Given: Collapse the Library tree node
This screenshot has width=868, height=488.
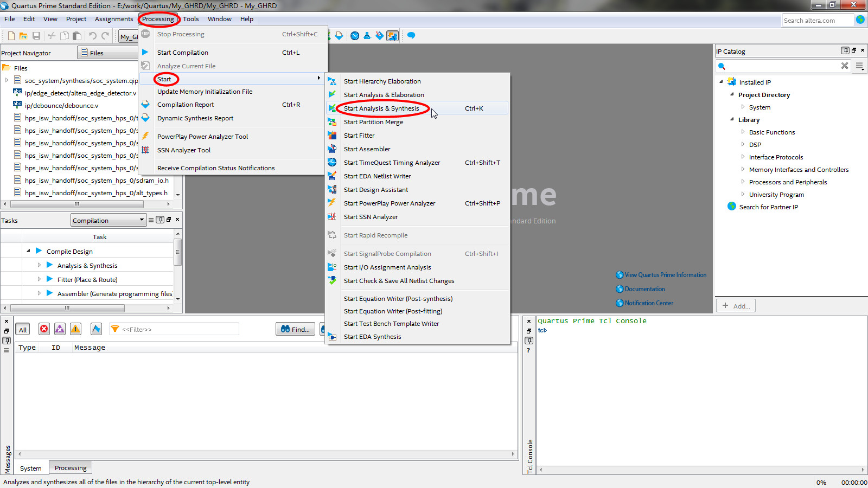Looking at the screenshot, I should pos(732,119).
